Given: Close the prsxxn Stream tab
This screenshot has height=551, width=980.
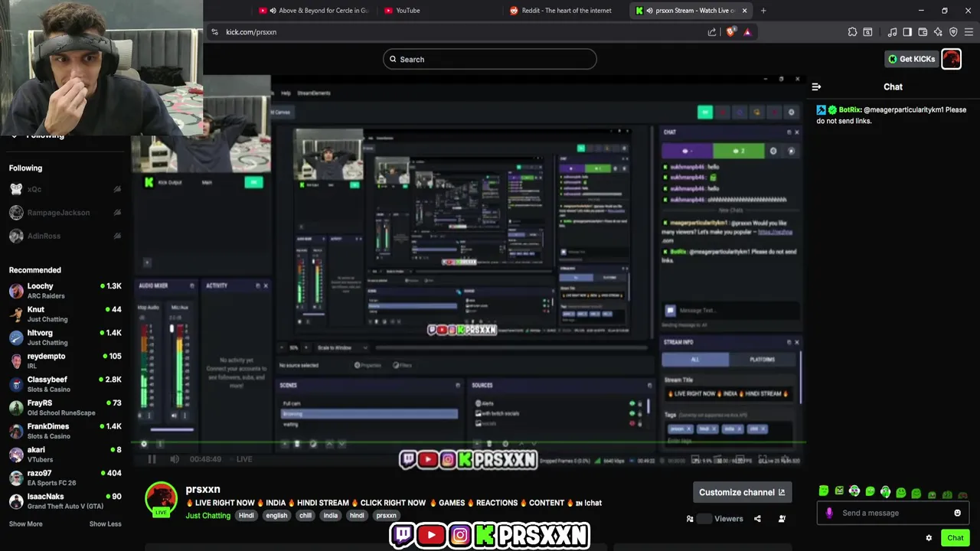Looking at the screenshot, I should 744,10.
